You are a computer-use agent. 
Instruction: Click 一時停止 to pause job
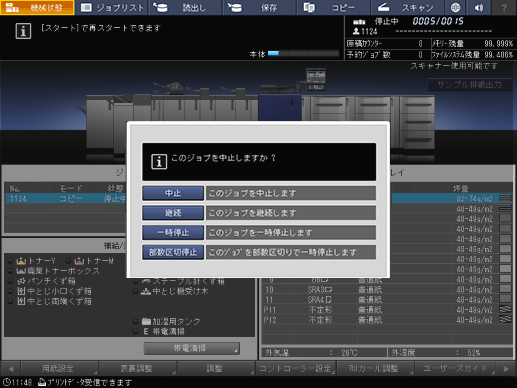tap(173, 232)
